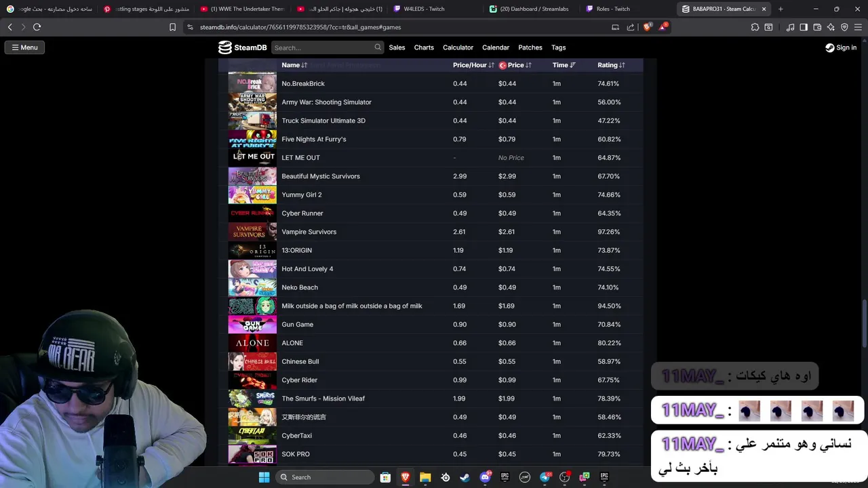This screenshot has width=868, height=488.
Task: Bookmark this page icon
Action: [x=172, y=27]
